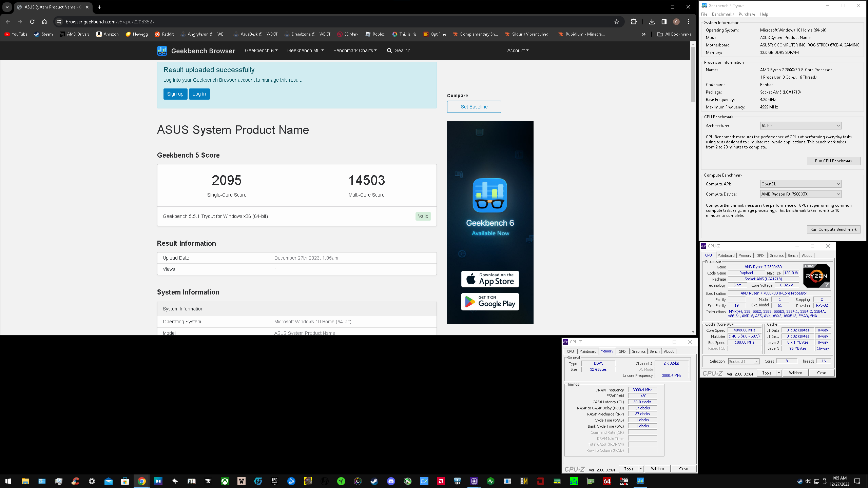868x488 pixels.
Task: Switch to SPD tab in CPU-Z Memory window
Action: point(622,351)
